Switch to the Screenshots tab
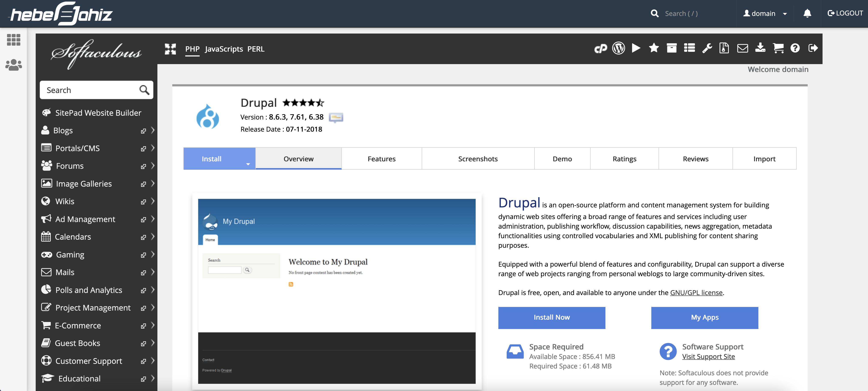 [478, 159]
